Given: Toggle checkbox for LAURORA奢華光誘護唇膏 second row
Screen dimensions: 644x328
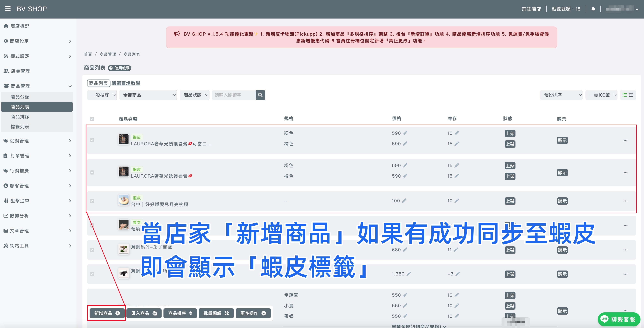Looking at the screenshot, I should pyautogui.click(x=92, y=172).
